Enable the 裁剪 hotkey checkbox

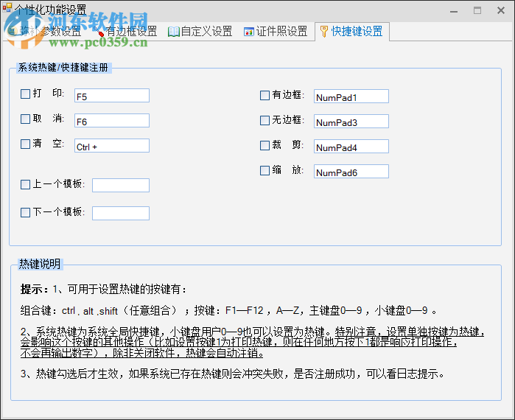click(264, 145)
